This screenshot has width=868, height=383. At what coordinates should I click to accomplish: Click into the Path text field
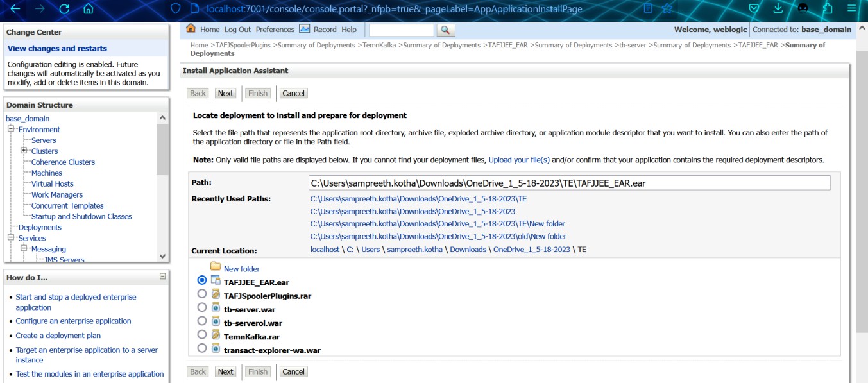click(x=569, y=183)
